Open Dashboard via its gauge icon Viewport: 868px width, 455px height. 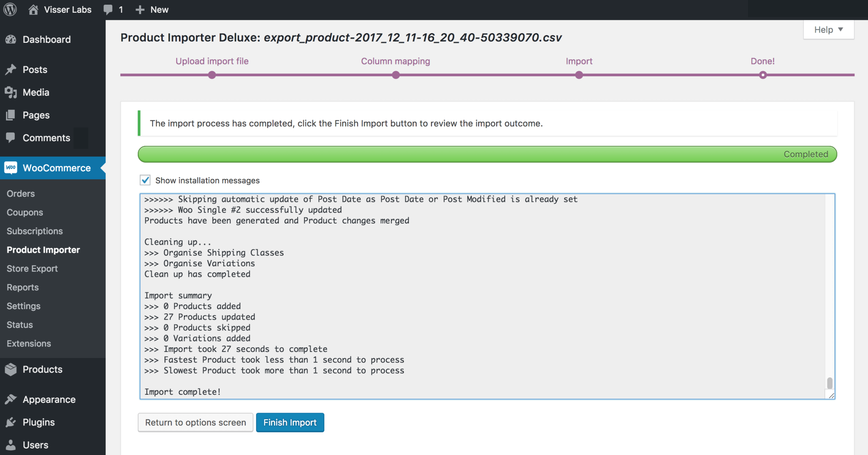tap(11, 39)
